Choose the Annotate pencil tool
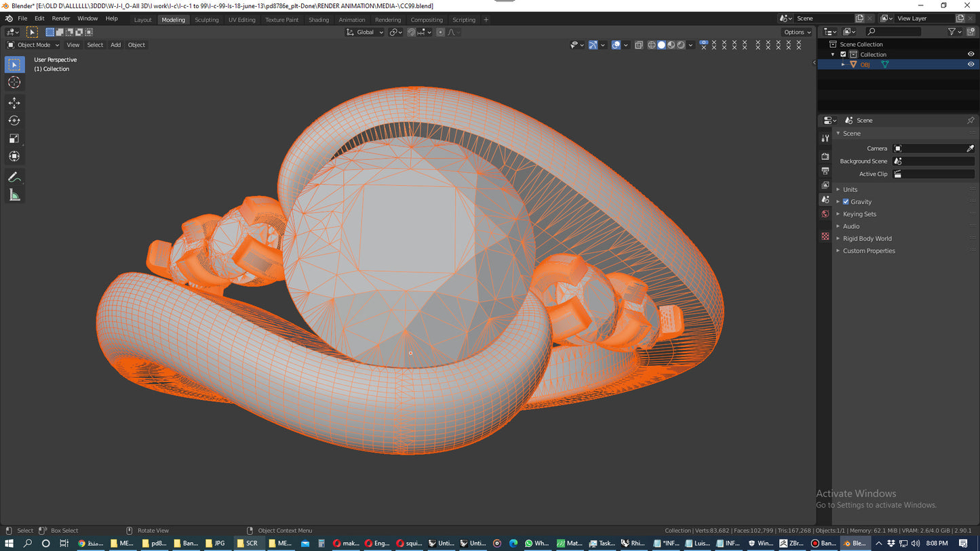Screen dimensions: 980x551 point(14,178)
